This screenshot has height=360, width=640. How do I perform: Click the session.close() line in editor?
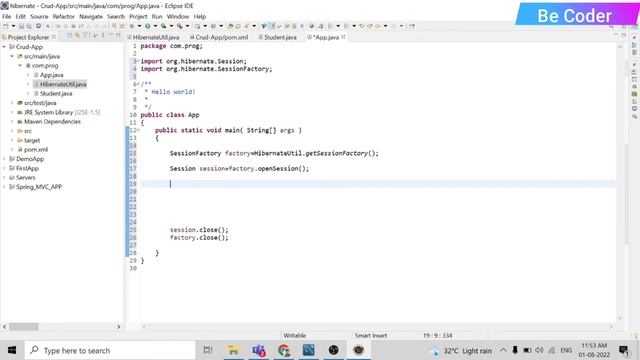(x=199, y=230)
